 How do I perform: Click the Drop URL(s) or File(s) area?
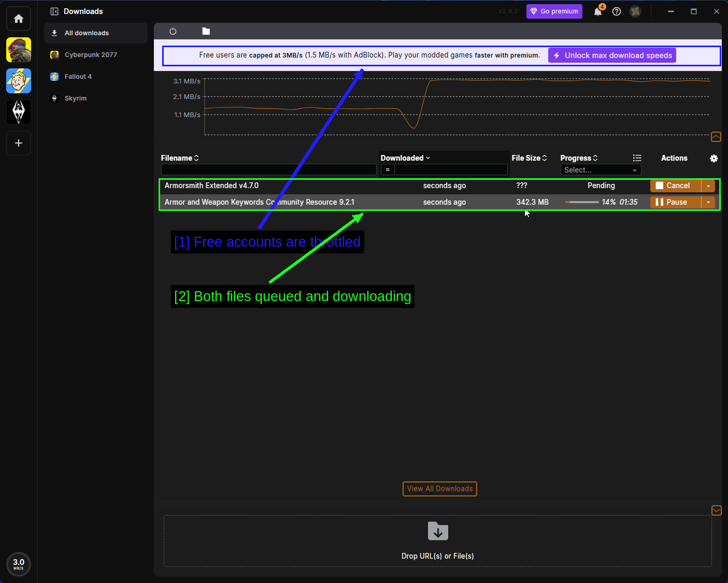(x=438, y=541)
